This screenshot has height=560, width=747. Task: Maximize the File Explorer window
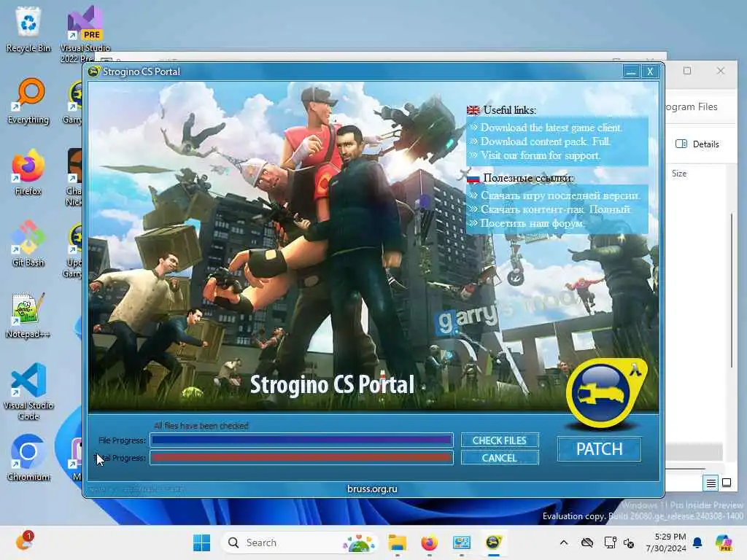point(687,71)
